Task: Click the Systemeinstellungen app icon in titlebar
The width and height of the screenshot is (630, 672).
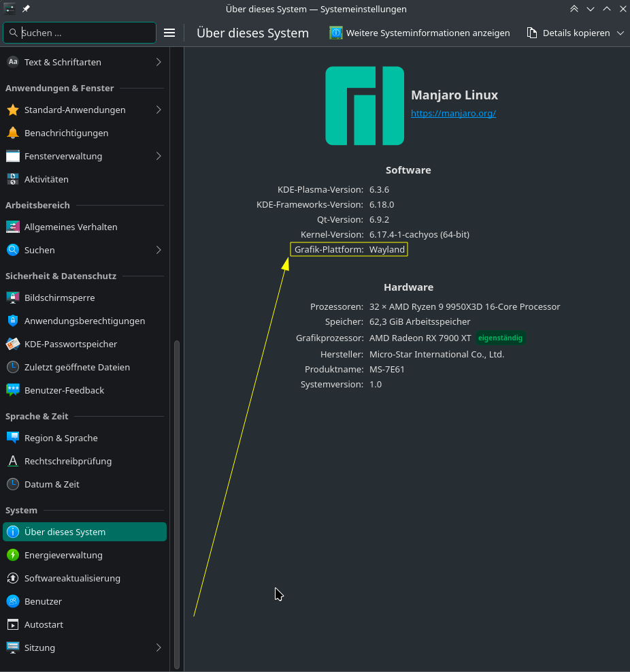Action: 10,9
